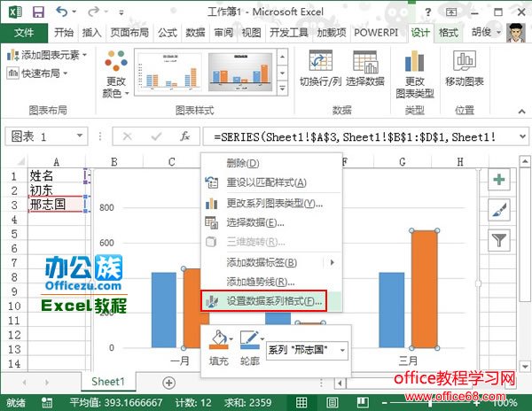
Task: Expand the formula bar
Action: (523, 136)
